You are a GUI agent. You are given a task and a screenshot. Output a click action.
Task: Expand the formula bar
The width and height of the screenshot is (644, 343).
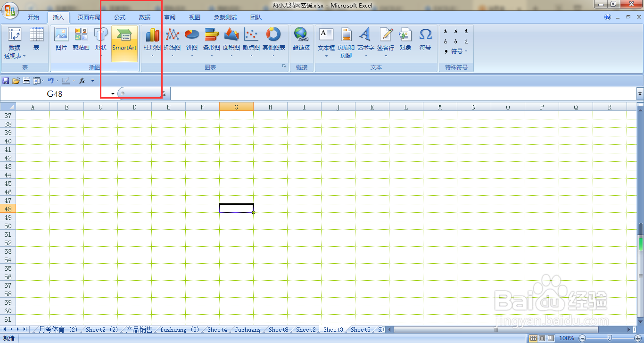pyautogui.click(x=640, y=94)
